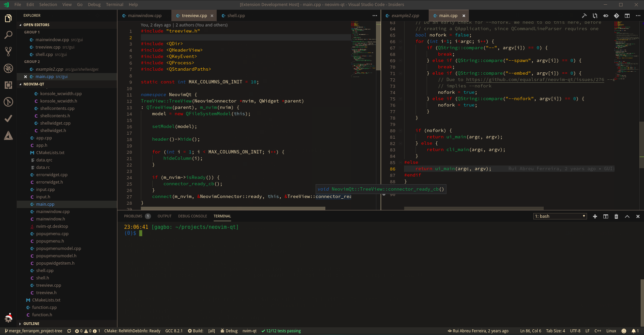Open the circled git-branch view in activity bar
Image resolution: width=644 pixels, height=335 pixels.
[8, 102]
